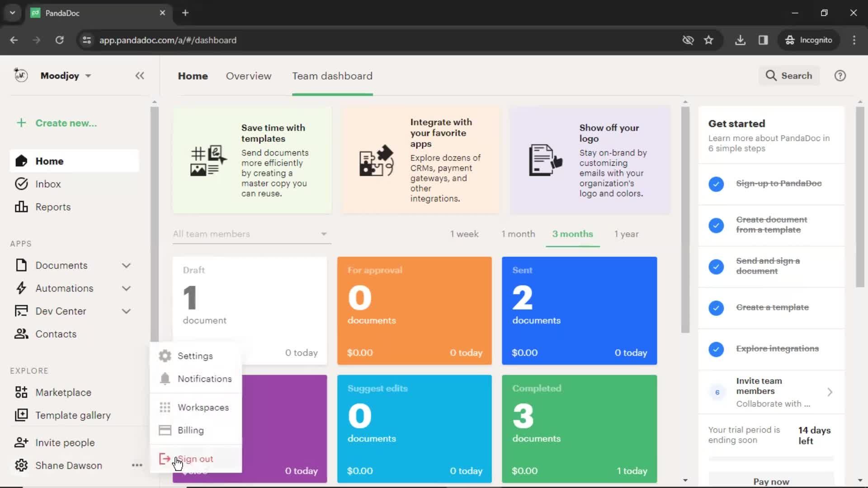Screen dimensions: 868x488
Task: Click the Invite people icon
Action: click(x=21, y=443)
